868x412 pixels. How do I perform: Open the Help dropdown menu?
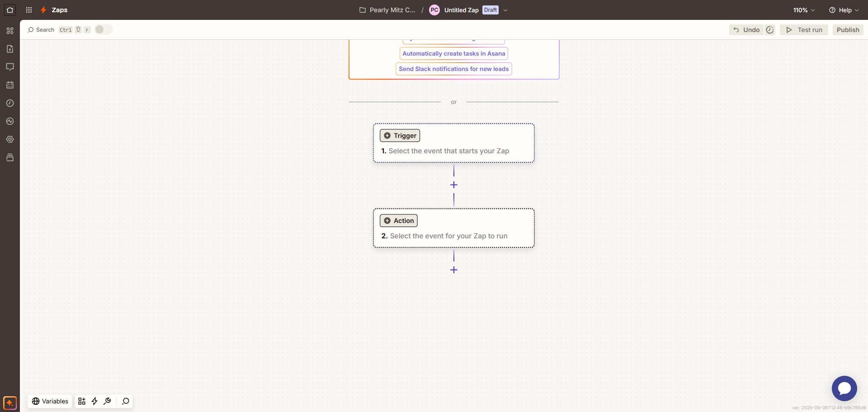844,10
